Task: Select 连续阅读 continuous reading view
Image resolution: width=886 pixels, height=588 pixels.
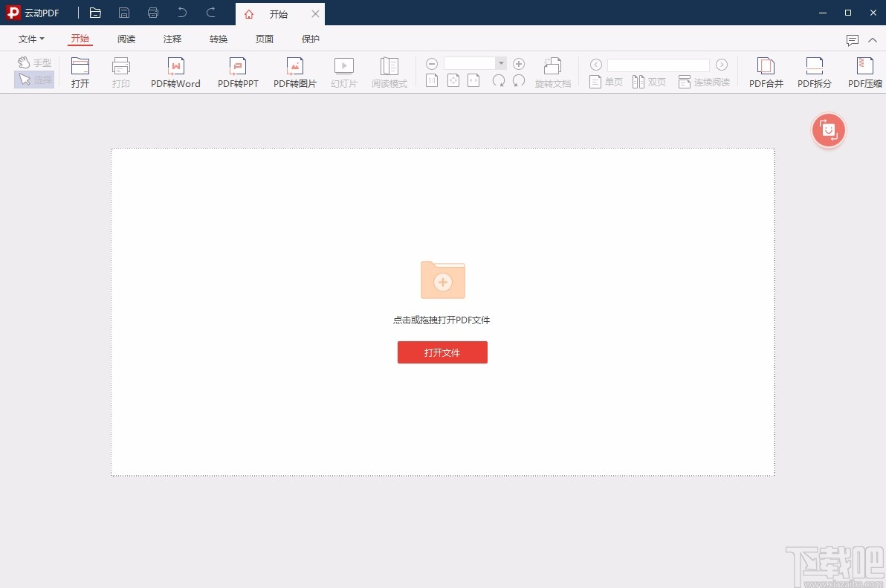Action: pyautogui.click(x=704, y=82)
